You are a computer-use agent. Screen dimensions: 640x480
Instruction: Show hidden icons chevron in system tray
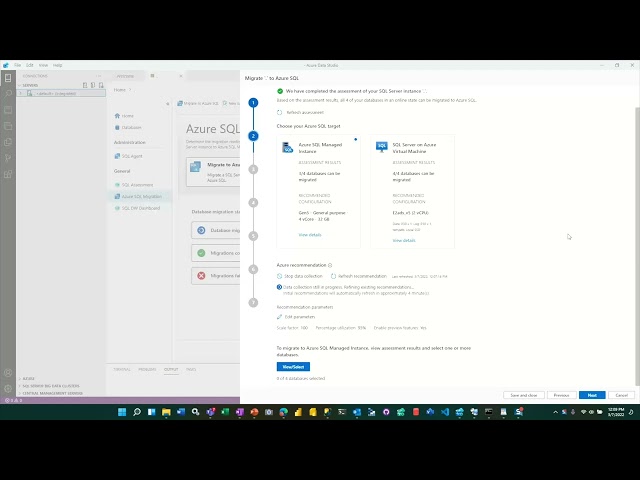click(555, 412)
